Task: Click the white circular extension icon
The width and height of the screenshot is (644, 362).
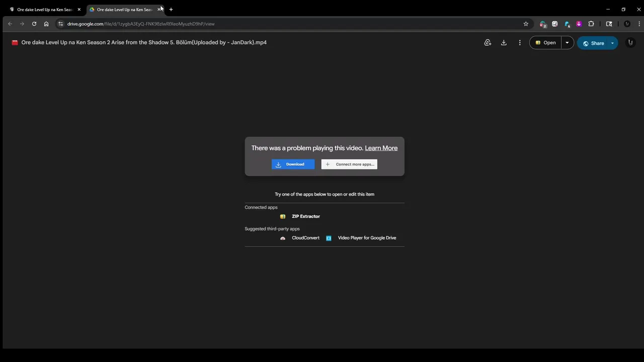Action: pos(555,24)
